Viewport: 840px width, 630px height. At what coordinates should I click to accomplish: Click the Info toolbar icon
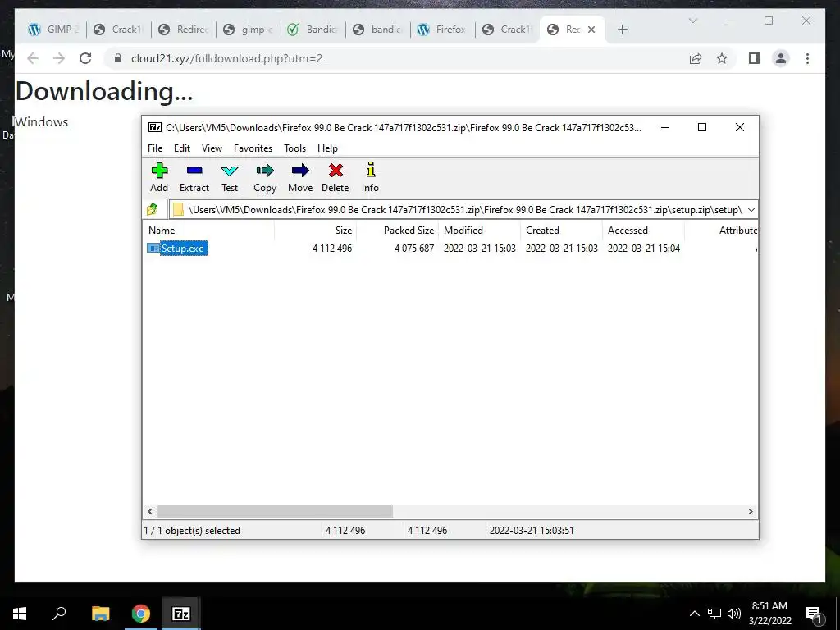point(370,177)
